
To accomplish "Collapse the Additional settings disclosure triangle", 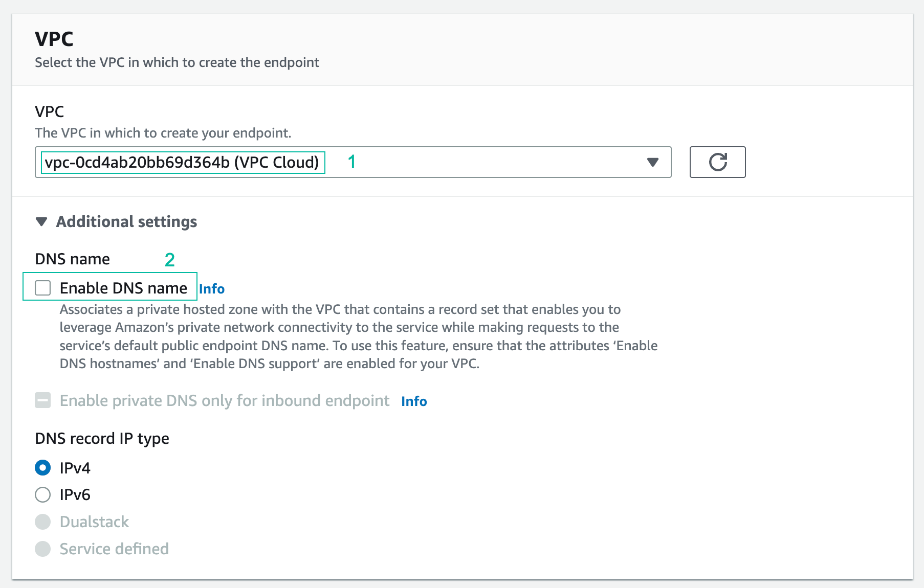I will pyautogui.click(x=41, y=222).
